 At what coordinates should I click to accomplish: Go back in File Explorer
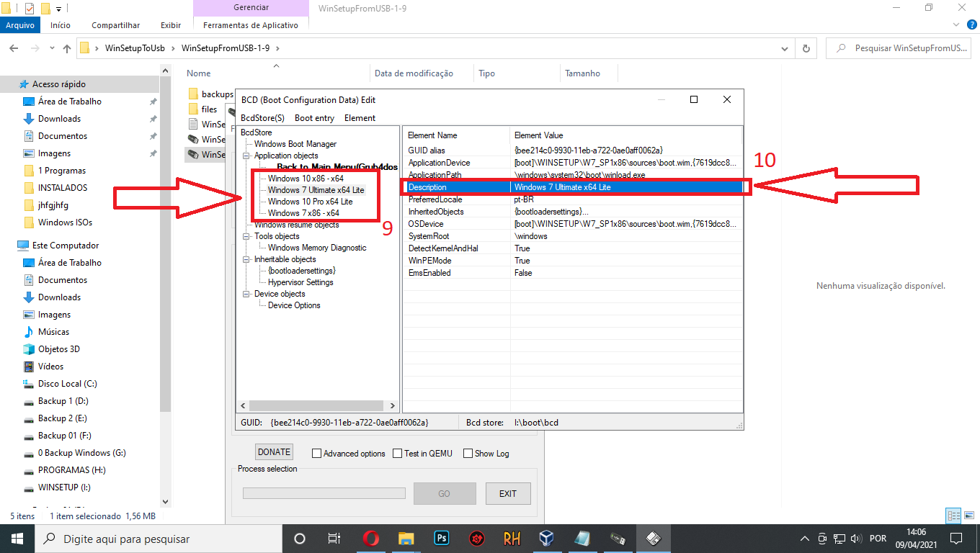[x=14, y=48]
